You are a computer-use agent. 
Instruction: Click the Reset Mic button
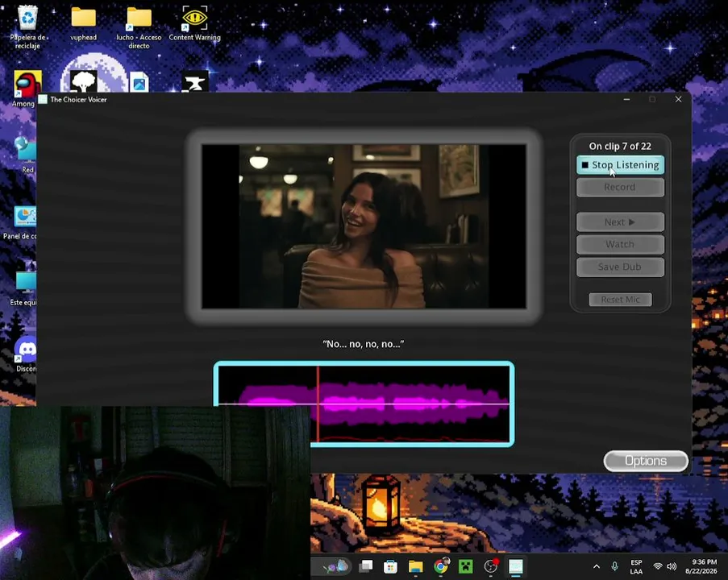click(x=620, y=300)
